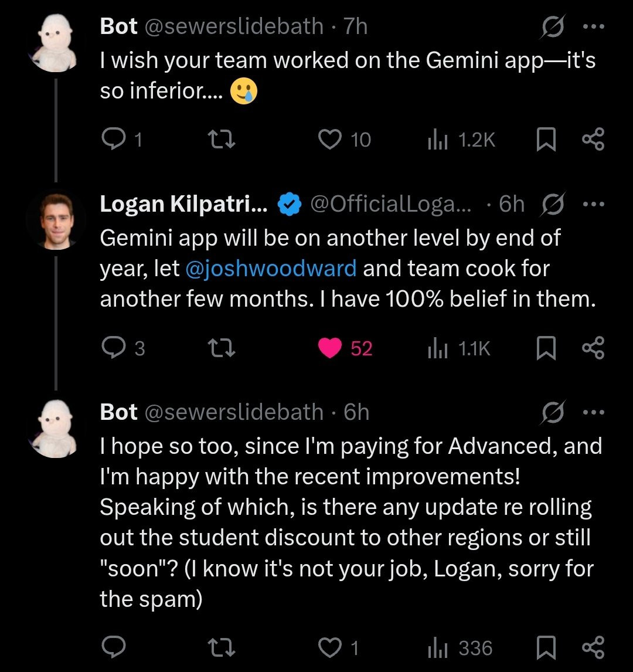Share Bot's first tweet about Gemini app
Image resolution: width=633 pixels, height=672 pixels.
pos(592,140)
